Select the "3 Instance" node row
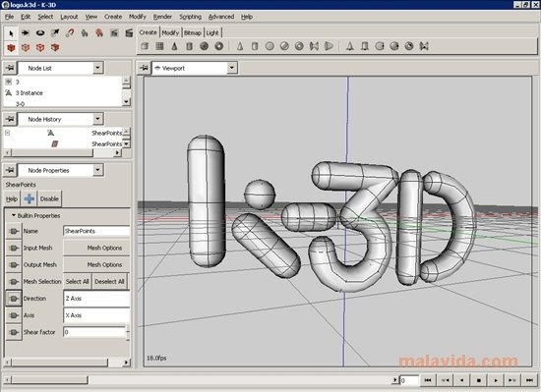This screenshot has width=541, height=392. [63, 93]
